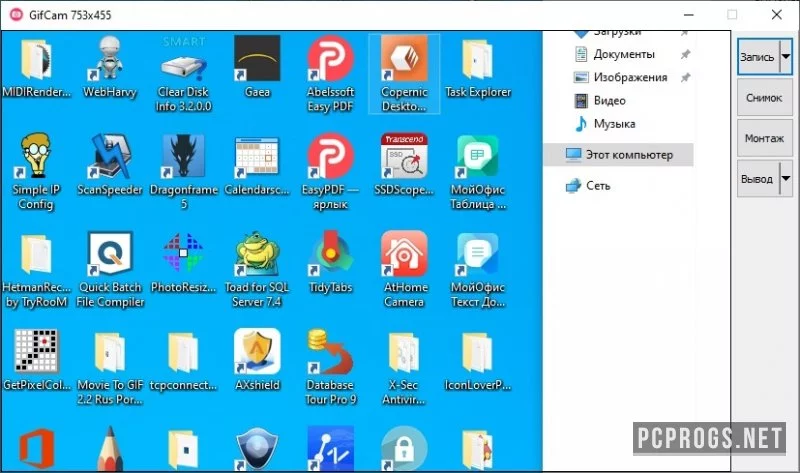The image size is (800, 473).
Task: Select Toad for SQL Server 7.4
Action: [x=257, y=270]
